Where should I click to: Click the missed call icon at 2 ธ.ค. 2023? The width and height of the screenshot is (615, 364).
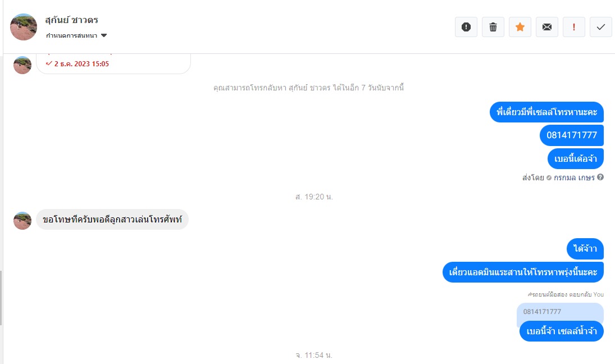point(49,63)
